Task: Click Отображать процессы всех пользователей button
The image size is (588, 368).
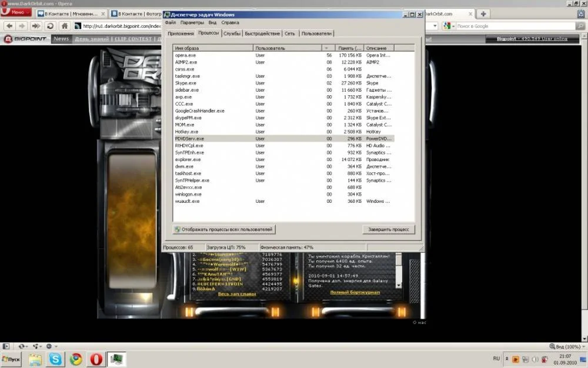Action: pyautogui.click(x=225, y=229)
